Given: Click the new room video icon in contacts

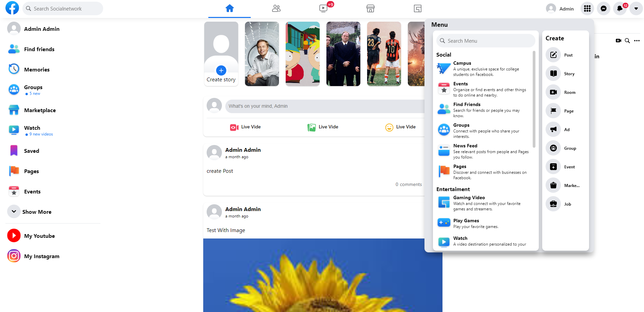Looking at the screenshot, I should [619, 41].
